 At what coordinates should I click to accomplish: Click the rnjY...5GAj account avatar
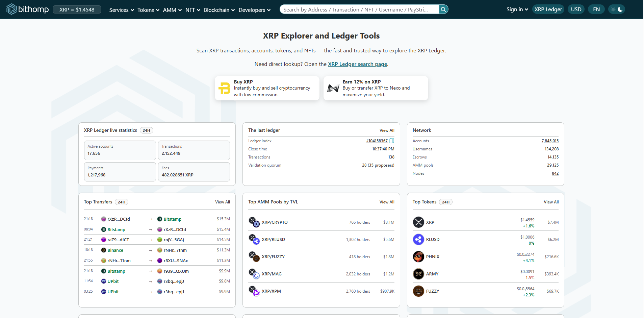(x=160, y=240)
